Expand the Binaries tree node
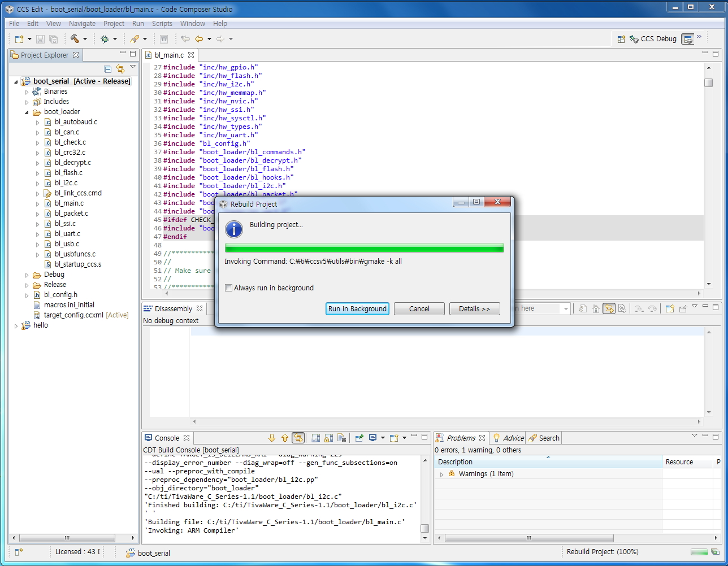Viewport: 728px width, 566px height. tap(27, 92)
